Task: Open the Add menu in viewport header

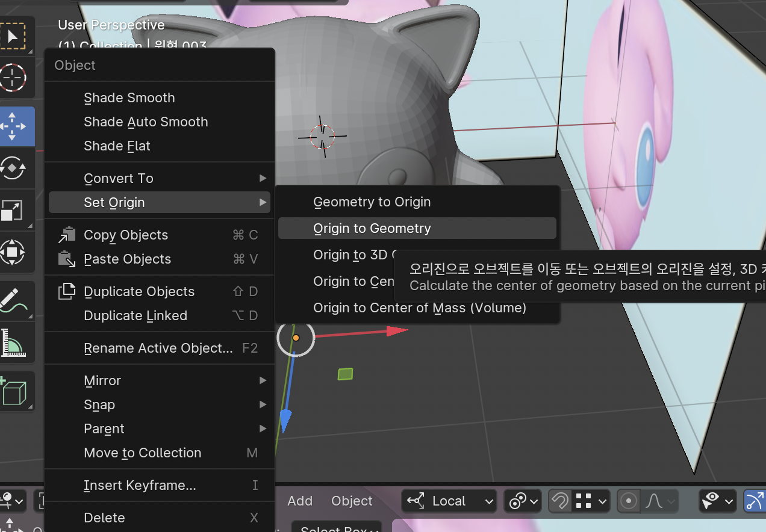Action: (300, 501)
